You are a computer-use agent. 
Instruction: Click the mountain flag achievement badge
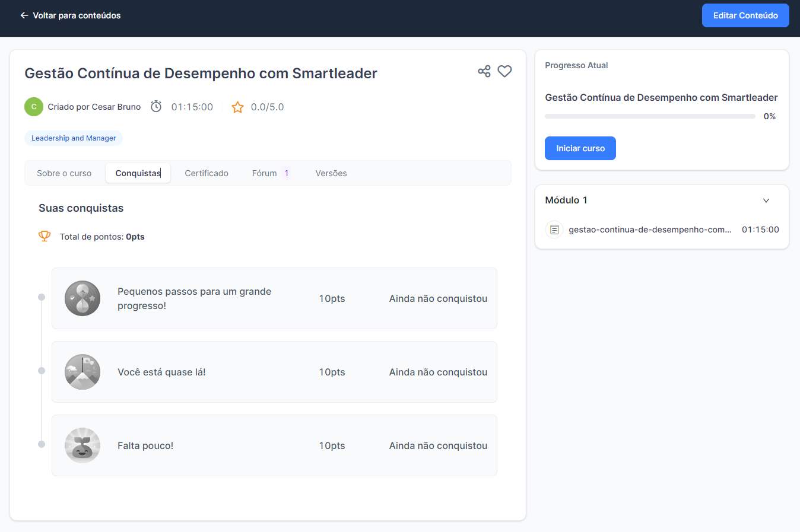coord(82,372)
